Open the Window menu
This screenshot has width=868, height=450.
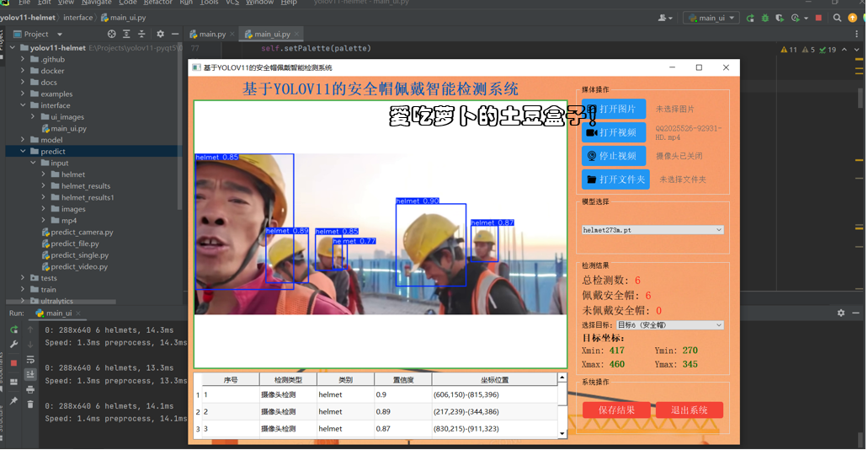[259, 3]
